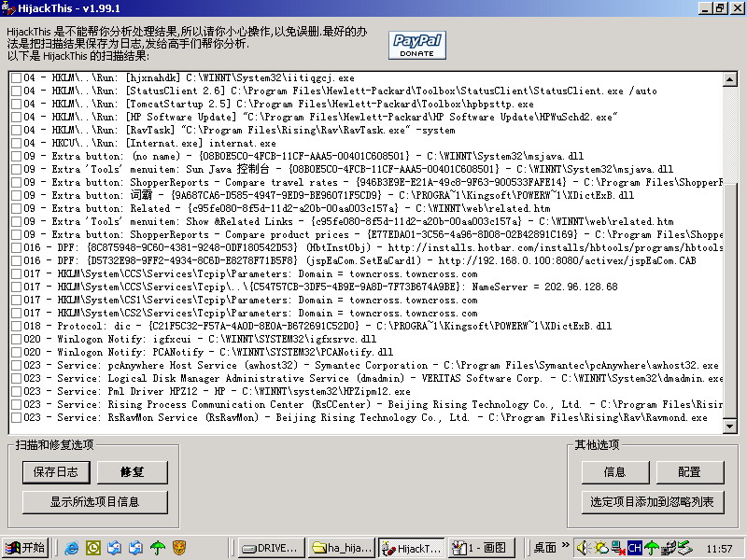Check the Winlogon Notify PCANotify entry
Image resolution: width=747 pixels, height=560 pixels.
tap(16, 352)
